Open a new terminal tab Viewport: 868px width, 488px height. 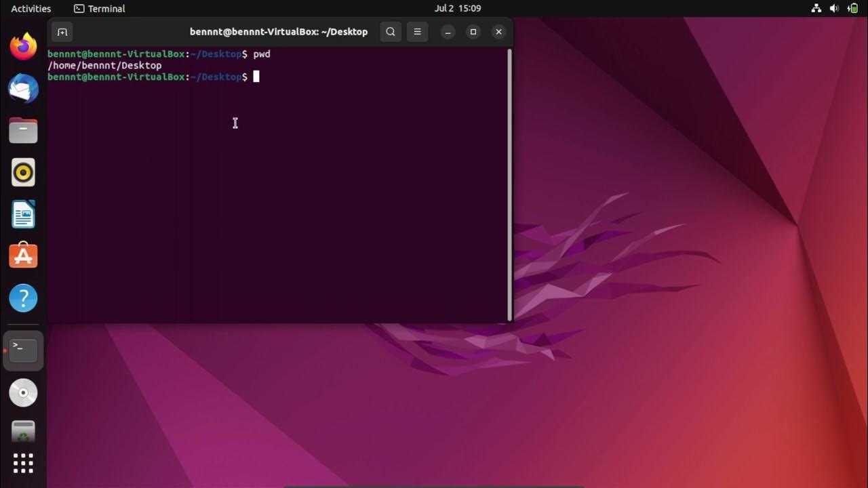[62, 32]
